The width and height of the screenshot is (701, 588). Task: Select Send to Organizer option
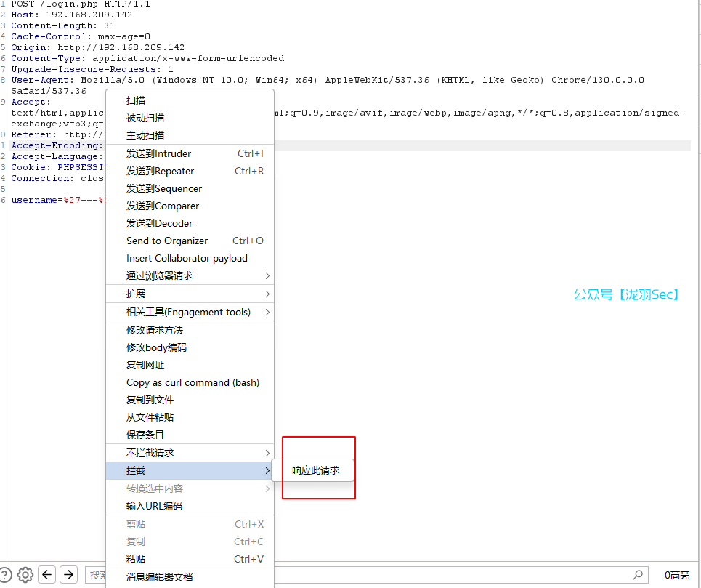click(167, 241)
